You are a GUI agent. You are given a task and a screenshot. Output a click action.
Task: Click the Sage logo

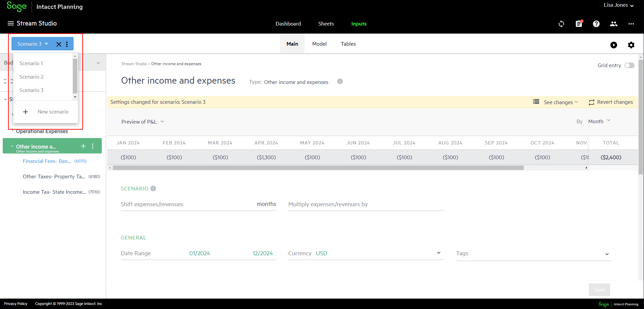point(16,6)
